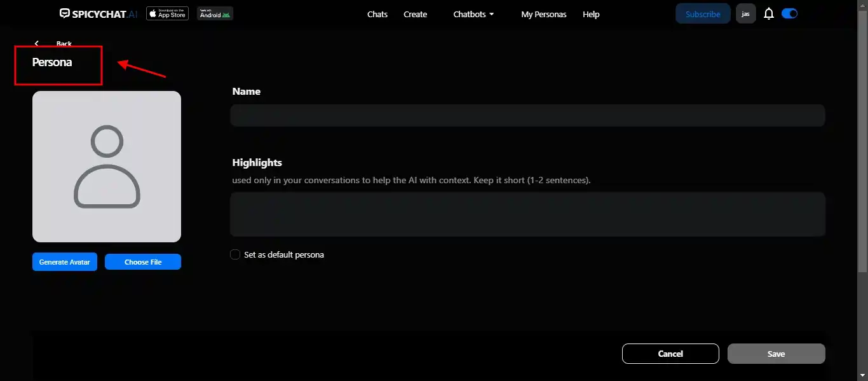Open the Create menu item

pyautogui.click(x=416, y=14)
